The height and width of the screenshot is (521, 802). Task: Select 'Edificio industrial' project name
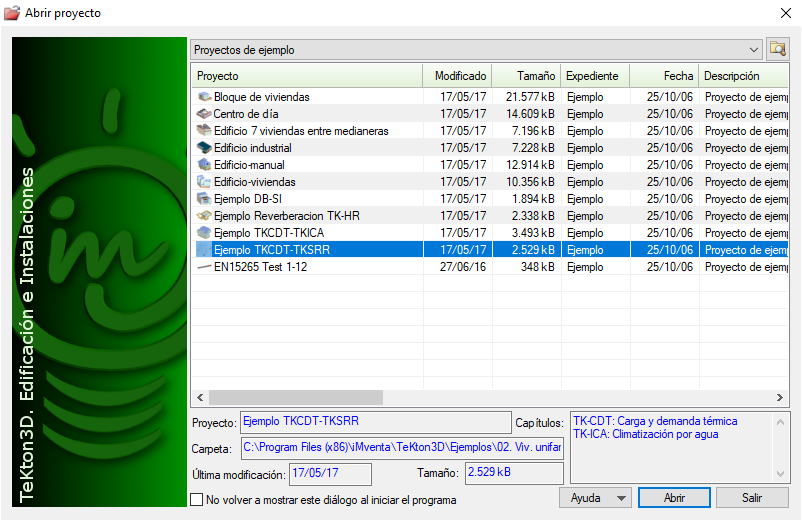point(253,148)
